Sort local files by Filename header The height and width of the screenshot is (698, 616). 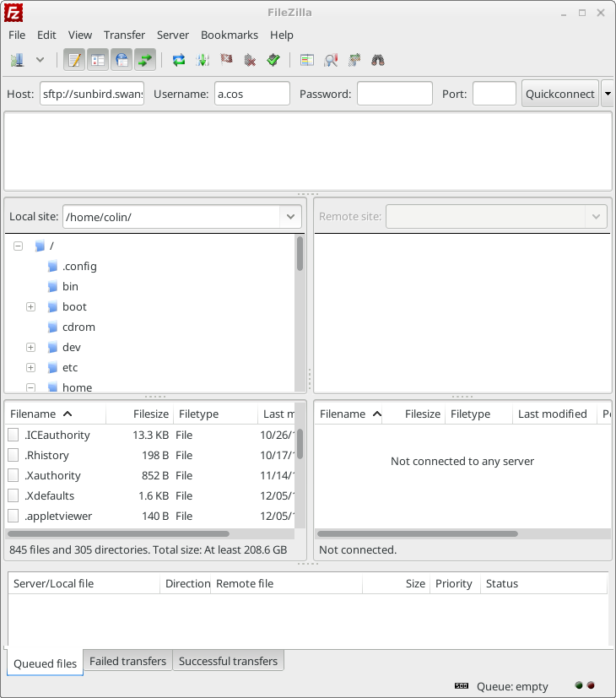[x=56, y=414]
